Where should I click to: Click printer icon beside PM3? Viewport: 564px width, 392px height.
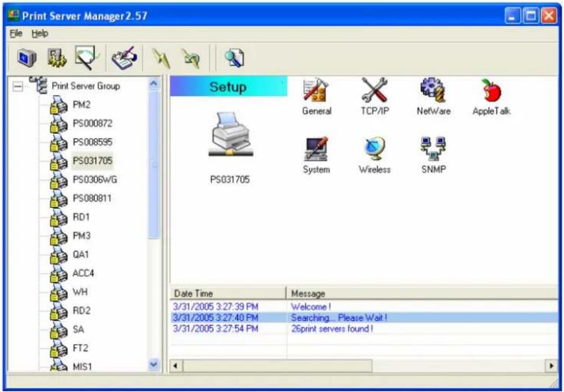(x=58, y=236)
